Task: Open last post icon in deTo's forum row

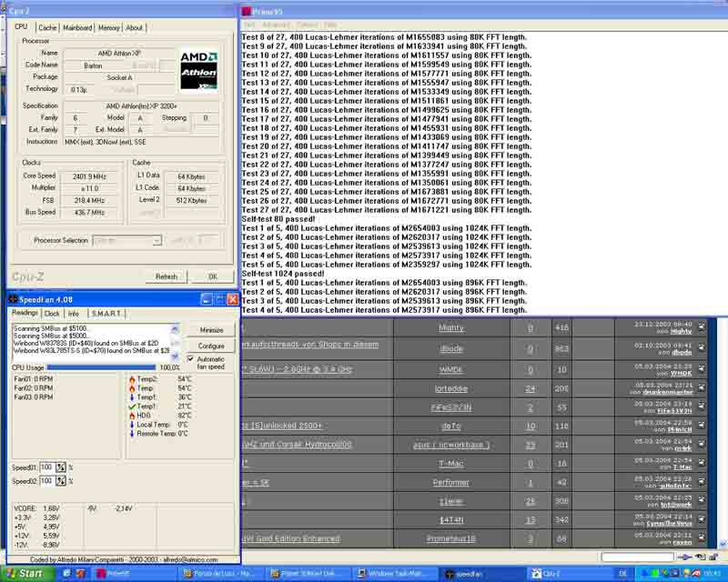Action: tap(702, 424)
